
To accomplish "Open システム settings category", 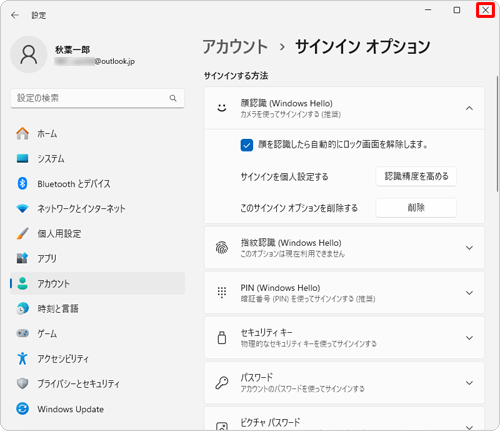I will [97, 158].
